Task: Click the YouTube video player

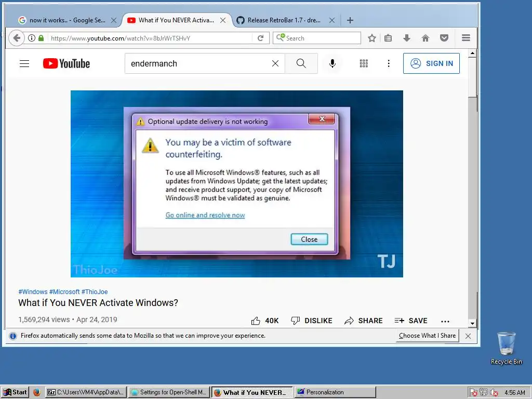Action: [237, 183]
